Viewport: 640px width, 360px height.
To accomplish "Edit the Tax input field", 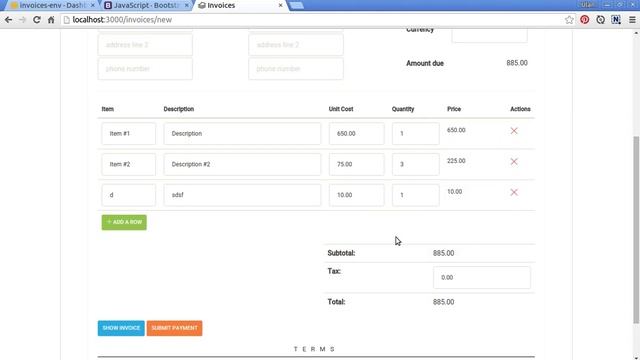I will (x=482, y=278).
